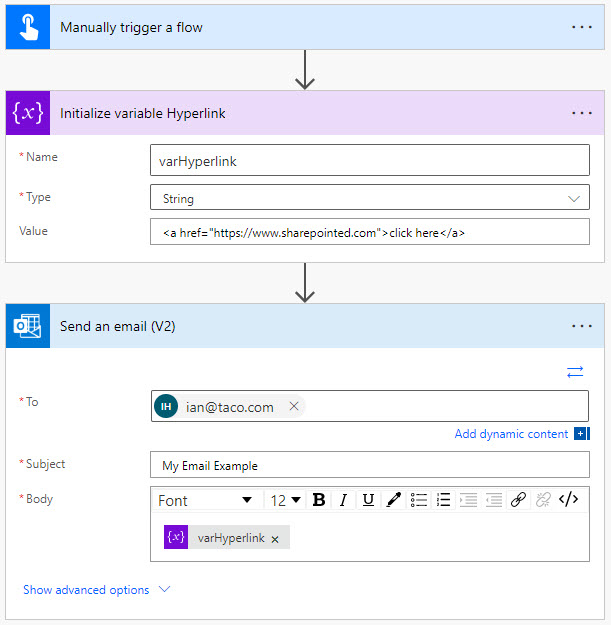Click the increase indent icon
This screenshot has height=625, width=611.
(468, 499)
